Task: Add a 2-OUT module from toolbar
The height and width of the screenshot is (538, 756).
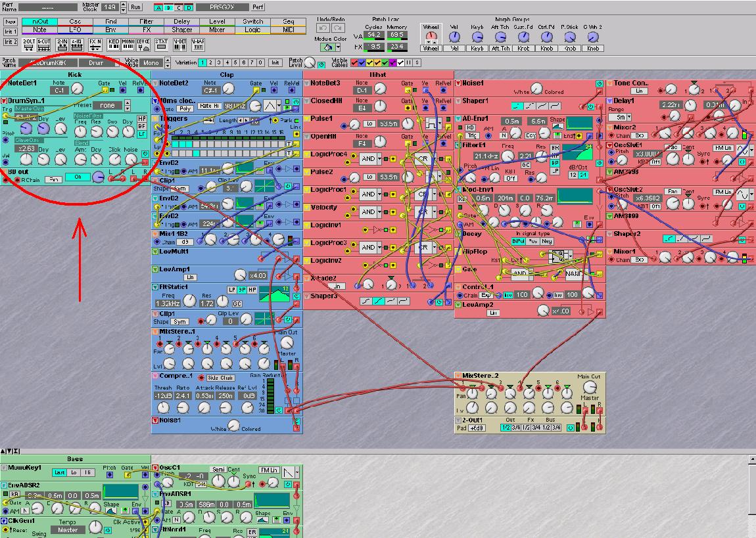Action: (28, 44)
